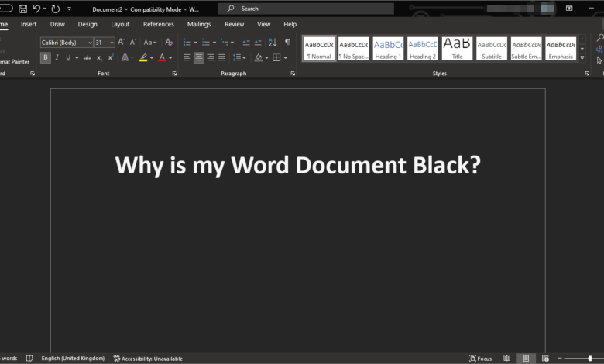
Task: Switch to the Layout tab
Action: click(120, 24)
